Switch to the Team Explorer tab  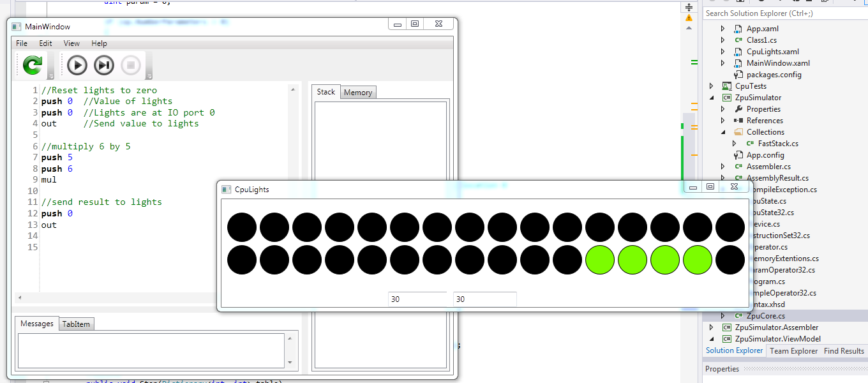click(793, 350)
